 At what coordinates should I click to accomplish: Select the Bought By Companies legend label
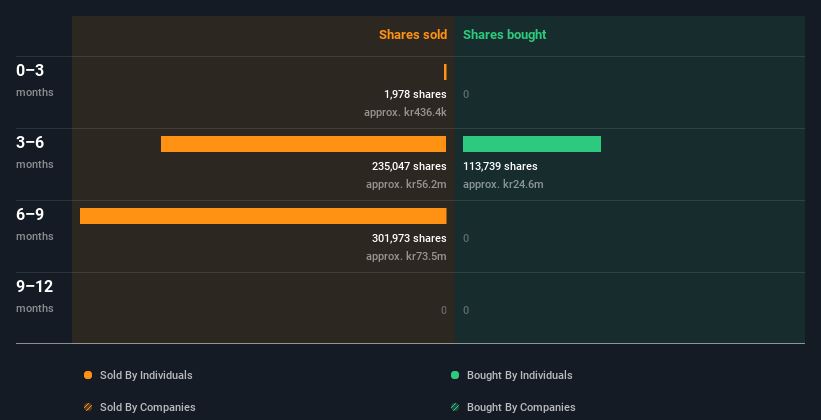[x=521, y=407]
